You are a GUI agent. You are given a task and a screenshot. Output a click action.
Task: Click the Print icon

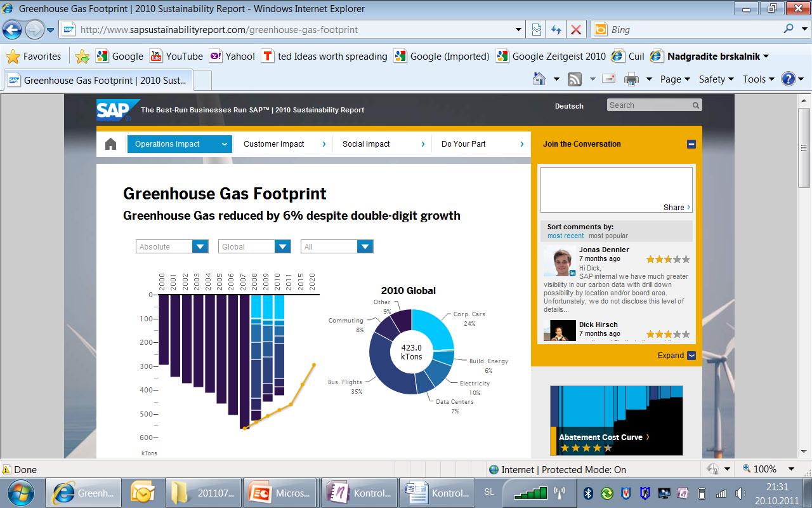[631, 79]
